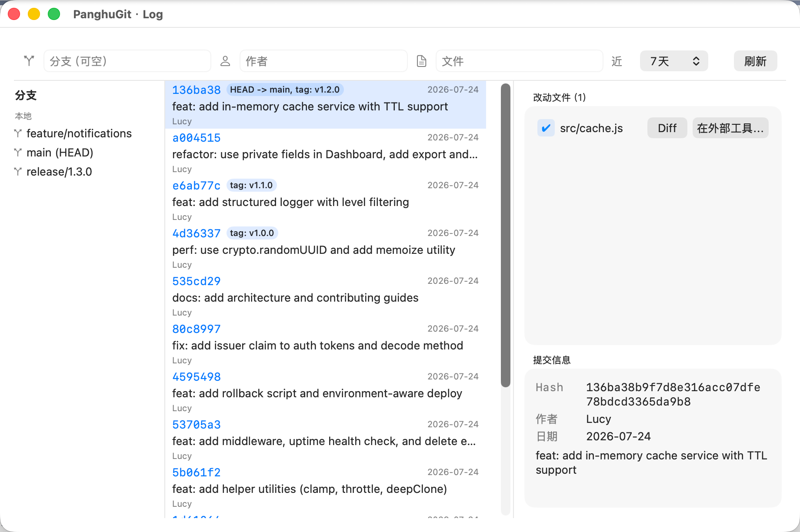Select the feature/notifications branch
The image size is (800, 532).
[79, 133]
